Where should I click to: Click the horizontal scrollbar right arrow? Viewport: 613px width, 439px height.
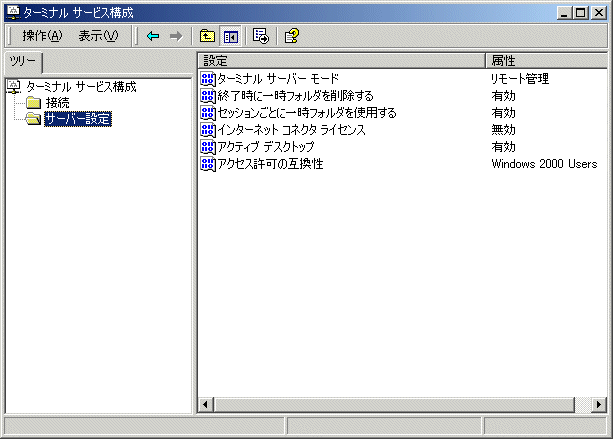pos(599,405)
